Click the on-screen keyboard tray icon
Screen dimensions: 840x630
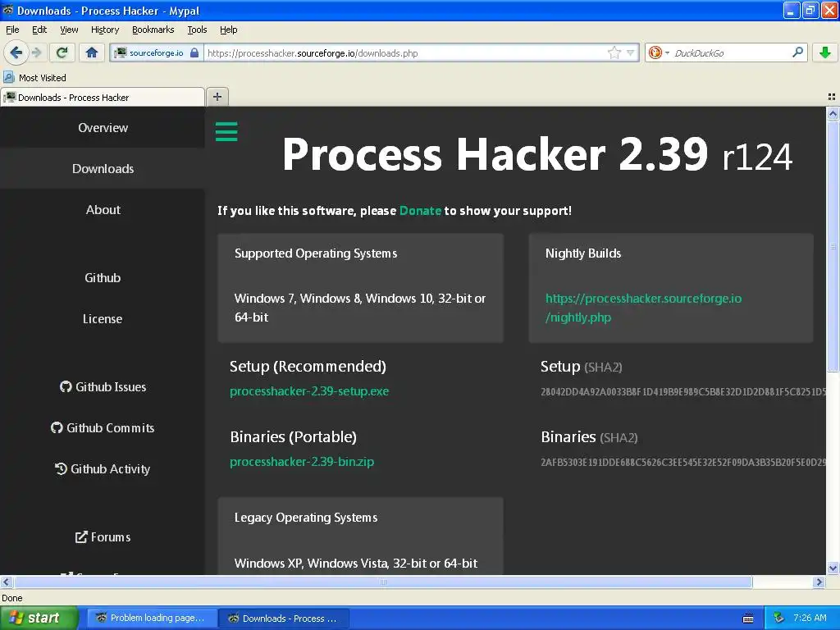click(x=748, y=619)
